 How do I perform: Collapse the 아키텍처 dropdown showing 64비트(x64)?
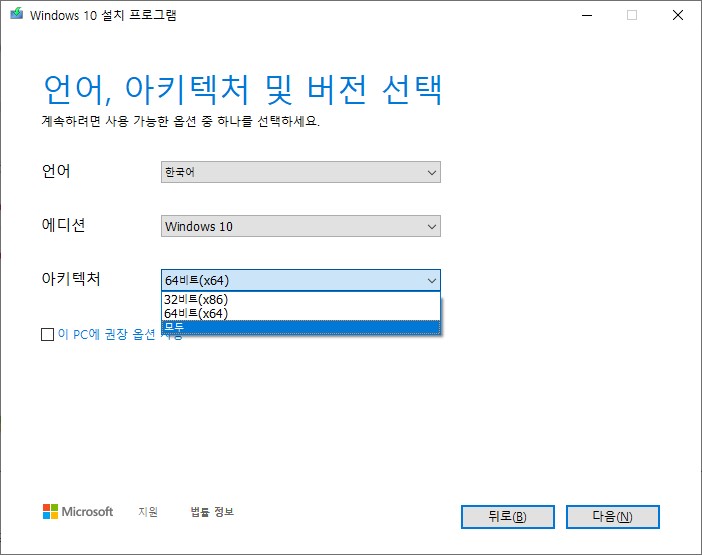pos(300,280)
